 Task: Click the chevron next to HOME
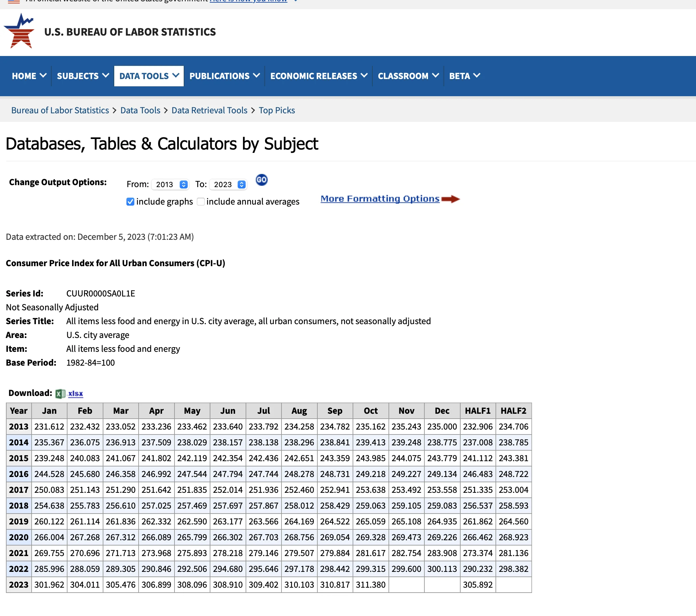tap(43, 76)
